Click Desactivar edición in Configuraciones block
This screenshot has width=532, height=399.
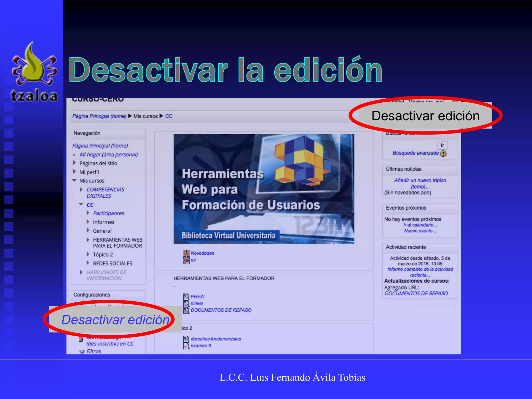(x=115, y=320)
